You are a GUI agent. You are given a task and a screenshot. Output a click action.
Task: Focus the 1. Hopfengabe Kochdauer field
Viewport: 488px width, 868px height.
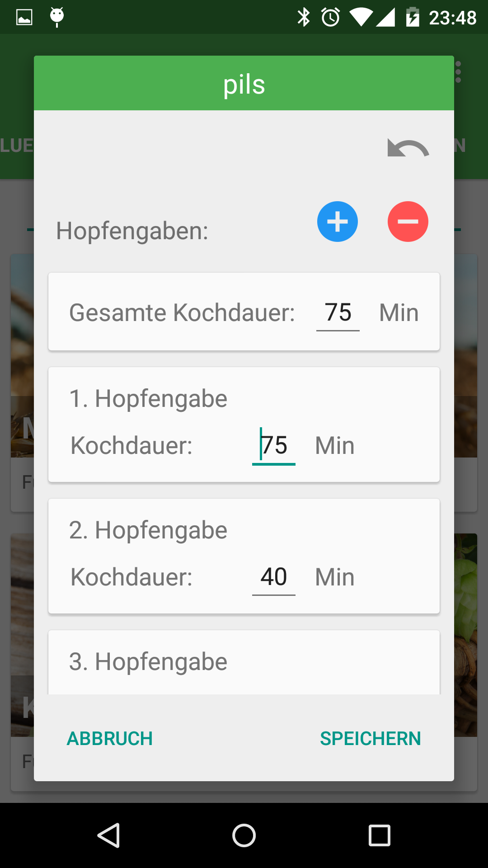tap(274, 446)
